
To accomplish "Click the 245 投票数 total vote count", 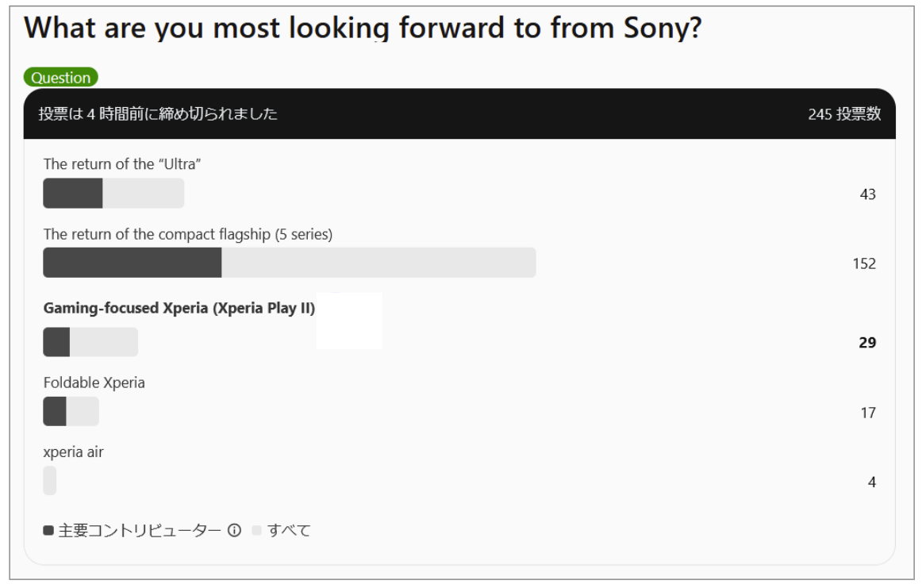I will [x=844, y=113].
